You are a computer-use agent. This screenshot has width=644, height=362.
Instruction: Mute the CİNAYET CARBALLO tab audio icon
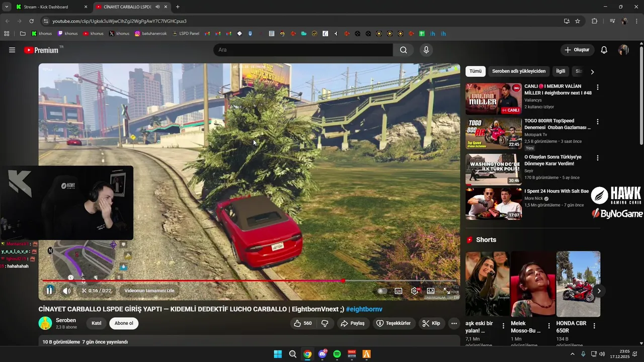point(157,7)
